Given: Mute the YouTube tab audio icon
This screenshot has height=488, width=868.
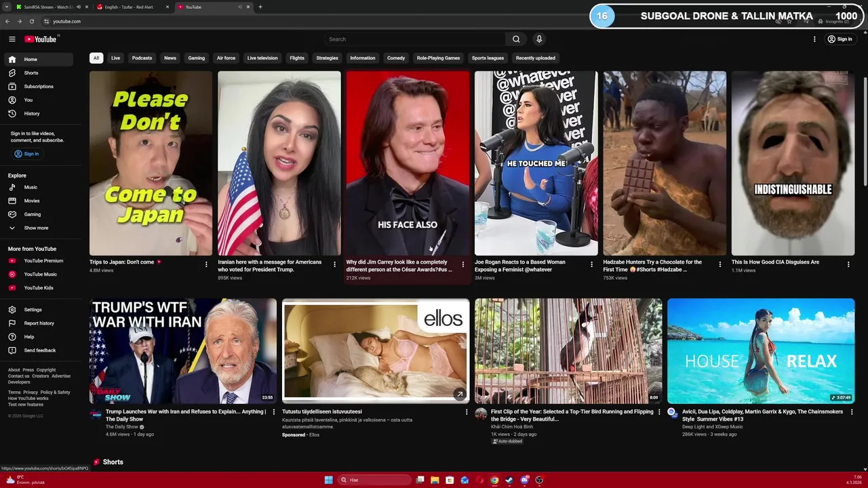Looking at the screenshot, I should [240, 7].
